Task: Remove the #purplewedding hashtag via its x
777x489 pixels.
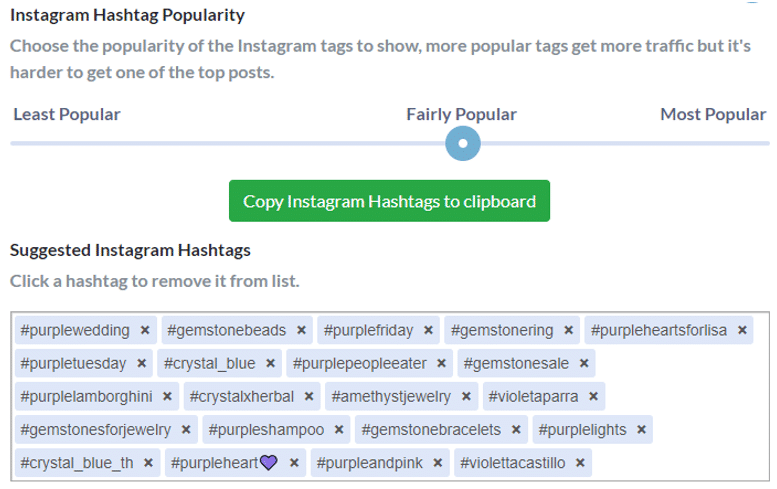Action: coord(145,330)
